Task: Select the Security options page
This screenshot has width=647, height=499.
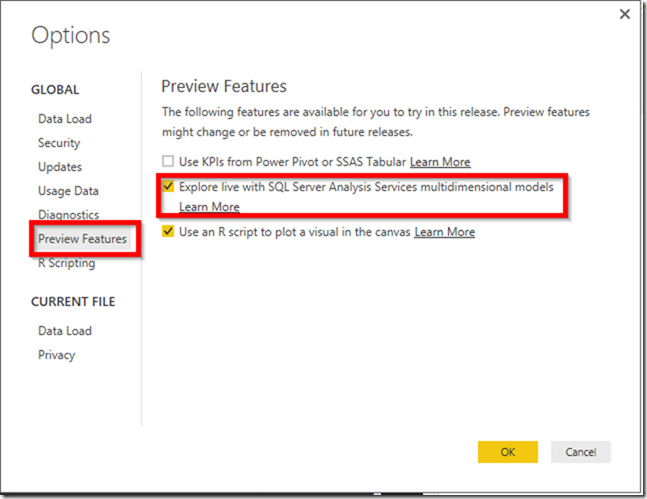Action: [59, 143]
